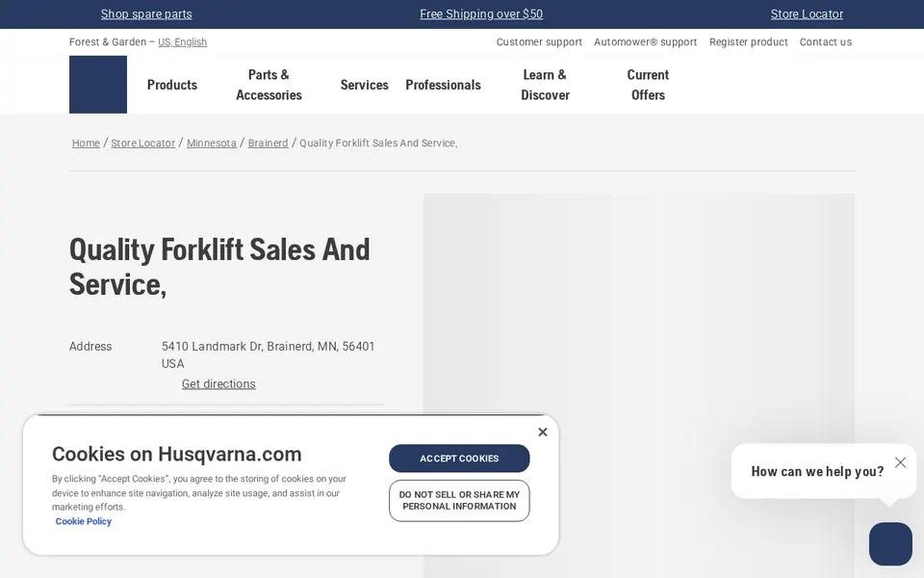The width and height of the screenshot is (924, 578).
Task: Open the Products menu
Action: click(x=172, y=85)
